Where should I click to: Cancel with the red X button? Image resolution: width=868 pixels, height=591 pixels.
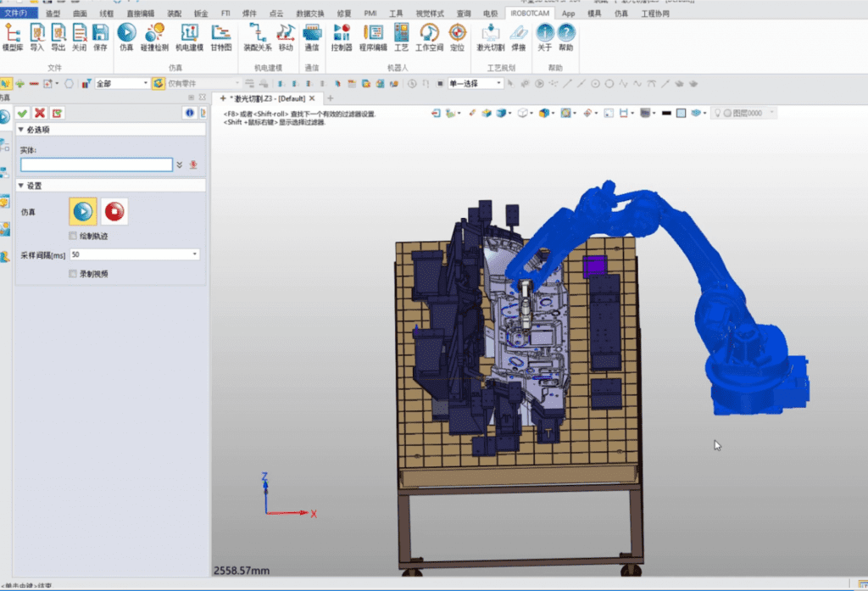click(x=40, y=113)
